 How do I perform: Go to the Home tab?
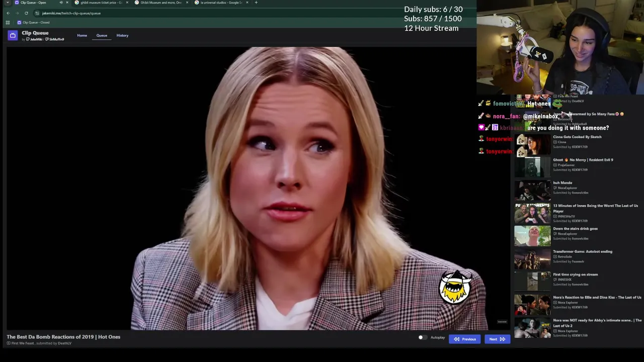[82, 35]
